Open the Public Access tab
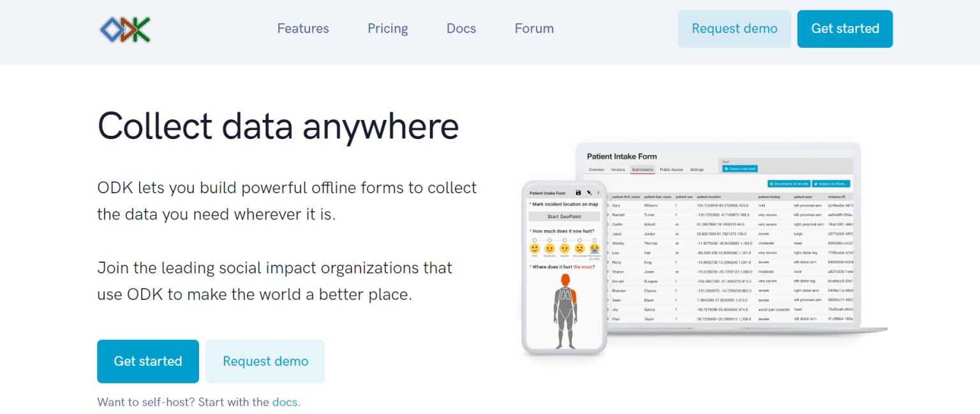This screenshot has height=414, width=980. [x=671, y=169]
